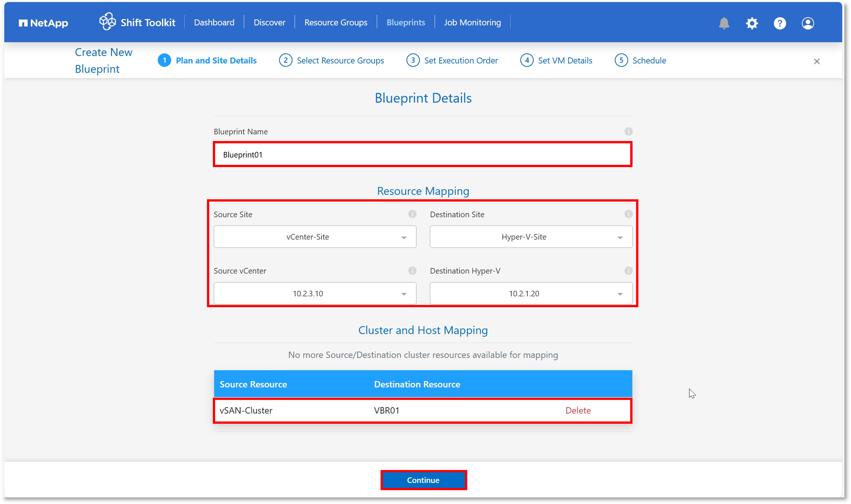Click the vSAN-Cluster source resource cell

click(x=246, y=410)
